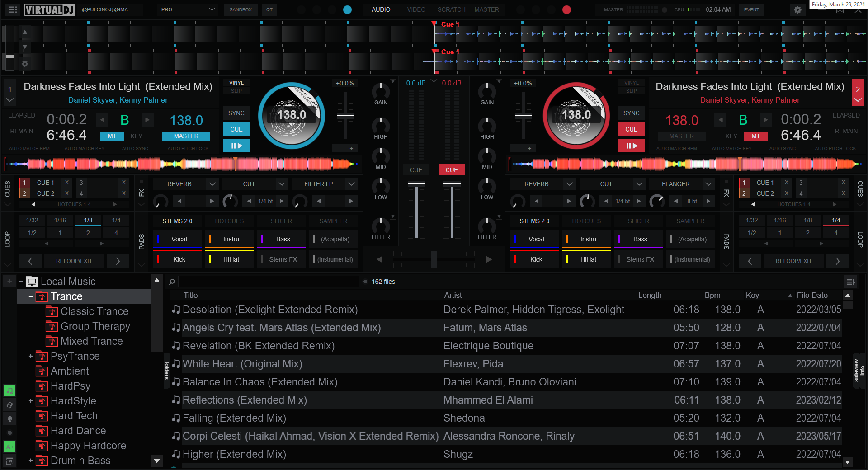Open the HOTCUES pad tab on the left deck
This screenshot has height=470, width=868.
(x=229, y=221)
